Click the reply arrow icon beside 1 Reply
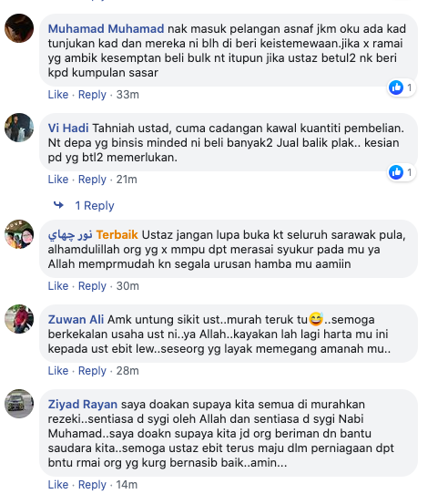This screenshot has width=448, height=494. tap(58, 205)
